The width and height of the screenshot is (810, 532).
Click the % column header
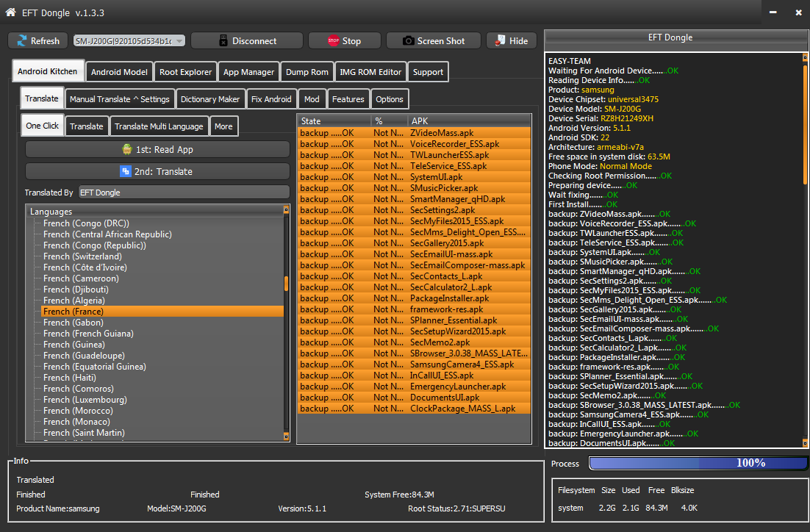pyautogui.click(x=389, y=121)
